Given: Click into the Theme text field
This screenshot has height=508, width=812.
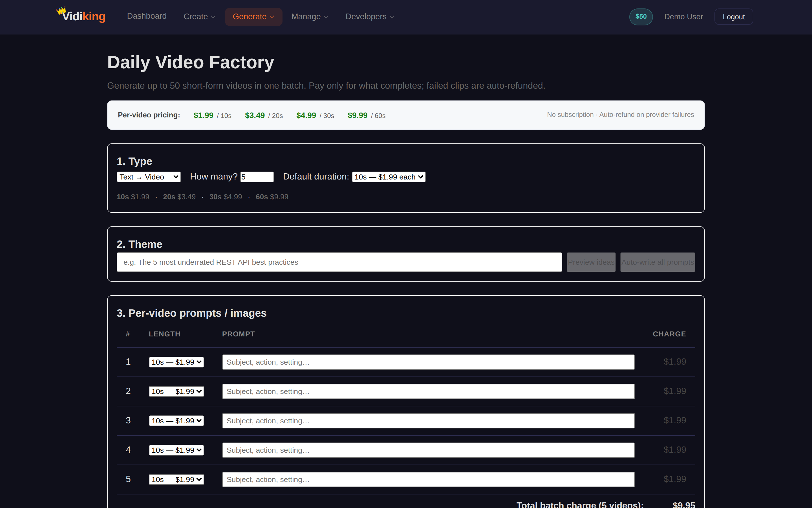Looking at the screenshot, I should pyautogui.click(x=339, y=262).
